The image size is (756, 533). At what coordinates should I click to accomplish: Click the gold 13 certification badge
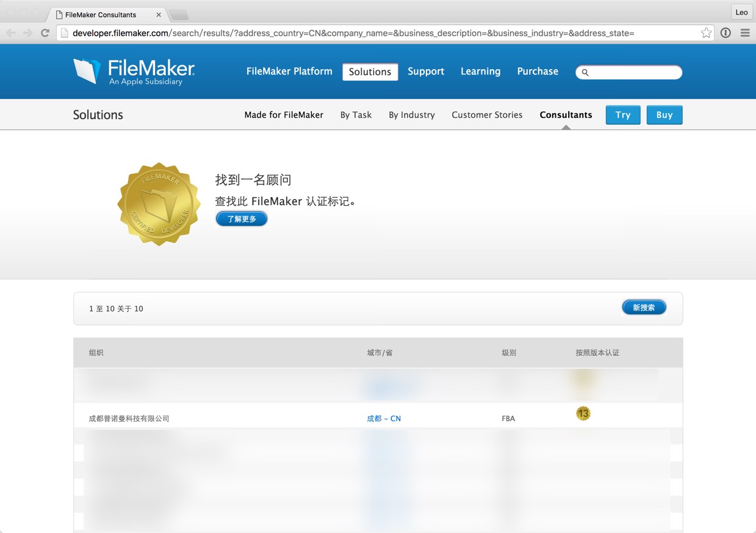583,413
